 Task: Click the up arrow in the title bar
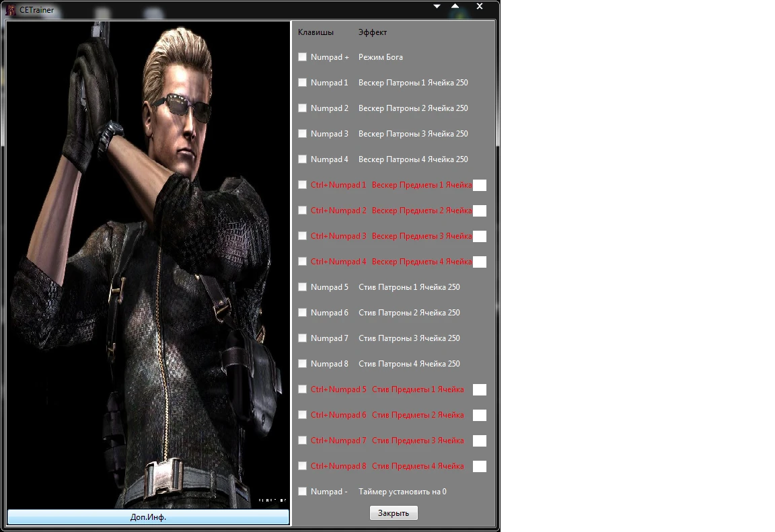[x=455, y=6]
